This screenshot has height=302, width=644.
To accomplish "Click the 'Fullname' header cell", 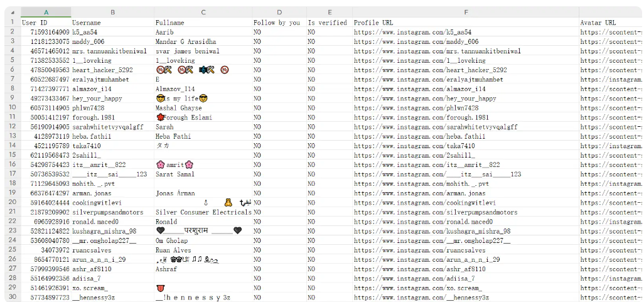I will (203, 23).
